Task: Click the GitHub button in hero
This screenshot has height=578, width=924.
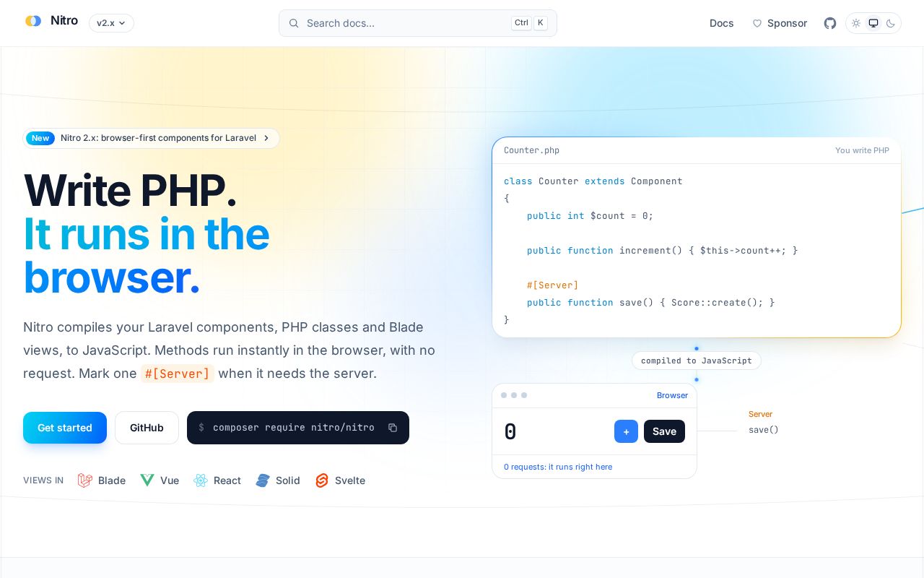Action: coord(147,428)
